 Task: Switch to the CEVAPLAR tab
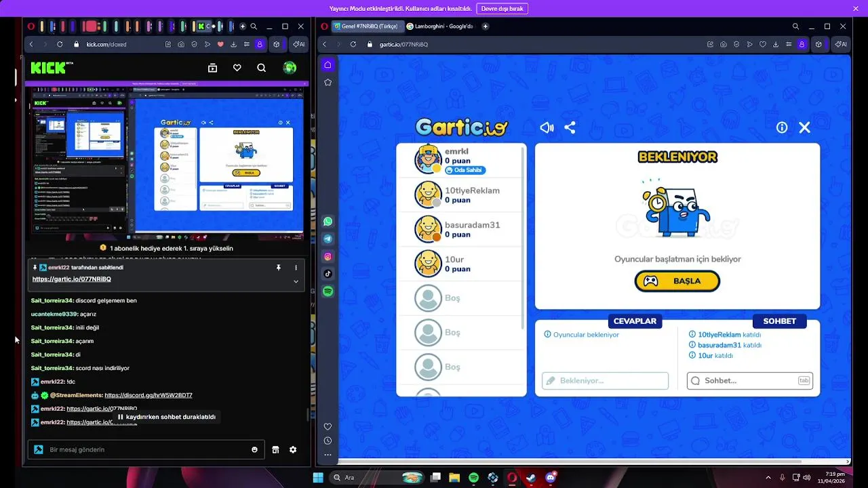(x=635, y=321)
